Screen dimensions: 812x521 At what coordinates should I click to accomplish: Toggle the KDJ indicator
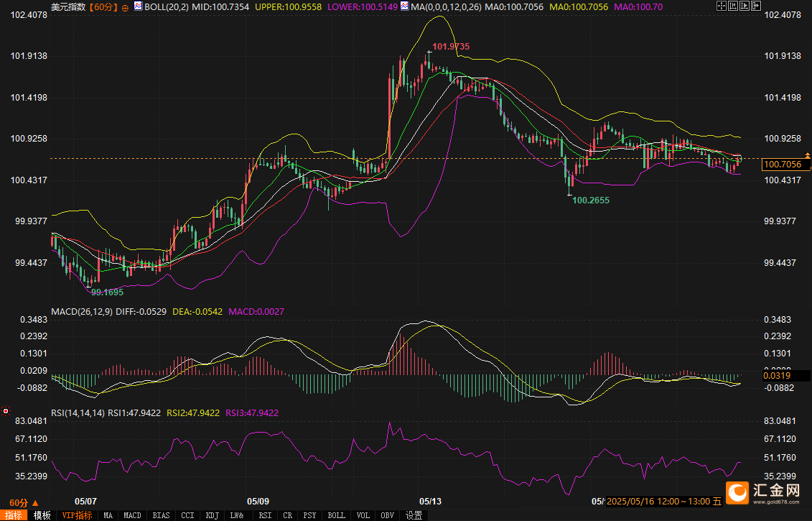pos(213,515)
